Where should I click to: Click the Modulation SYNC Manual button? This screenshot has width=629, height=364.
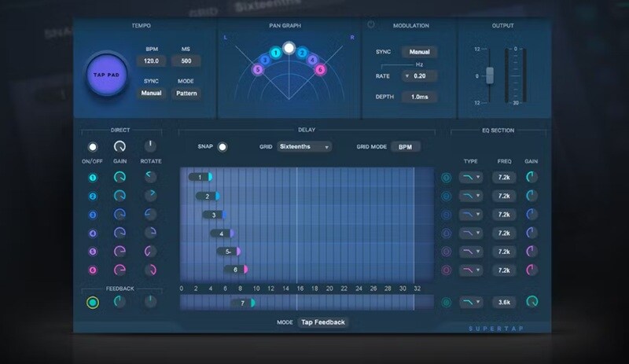click(419, 52)
